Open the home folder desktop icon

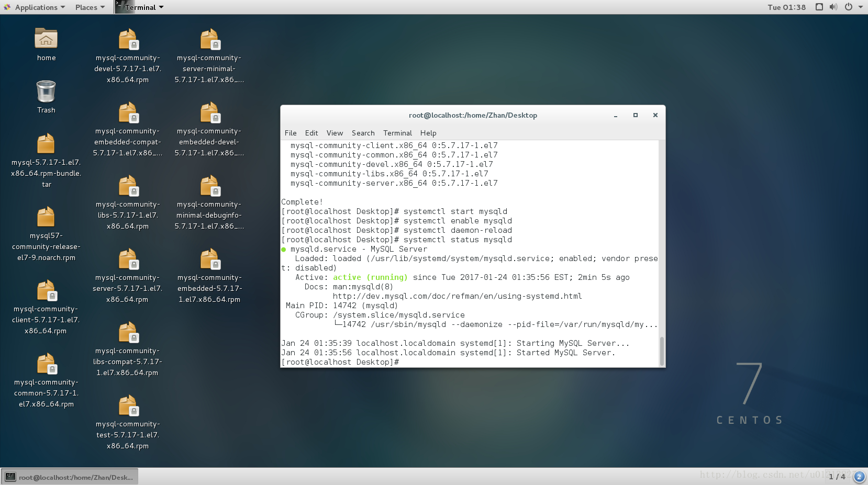click(46, 39)
